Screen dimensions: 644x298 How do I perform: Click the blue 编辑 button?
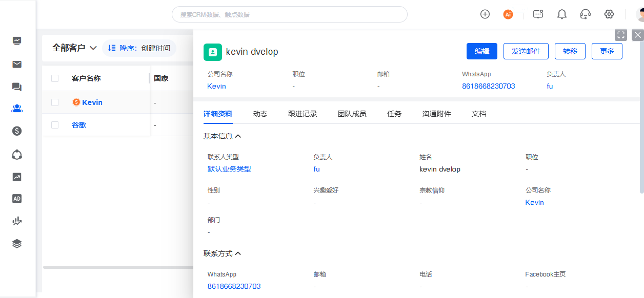[482, 51]
